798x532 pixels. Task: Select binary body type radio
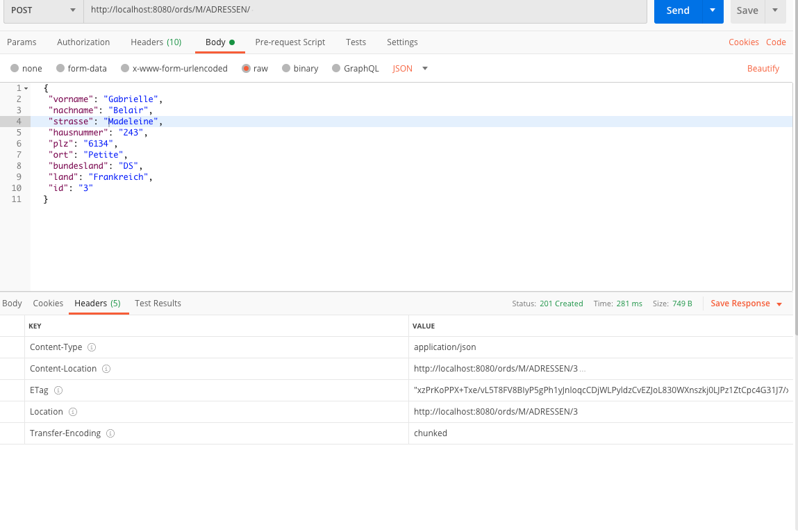pos(286,69)
